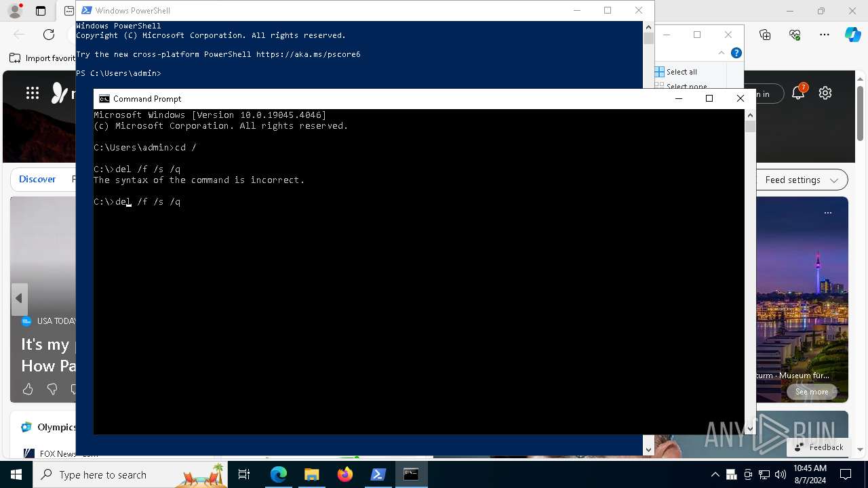
Task: Open taskbar clock and date
Action: tap(810, 474)
